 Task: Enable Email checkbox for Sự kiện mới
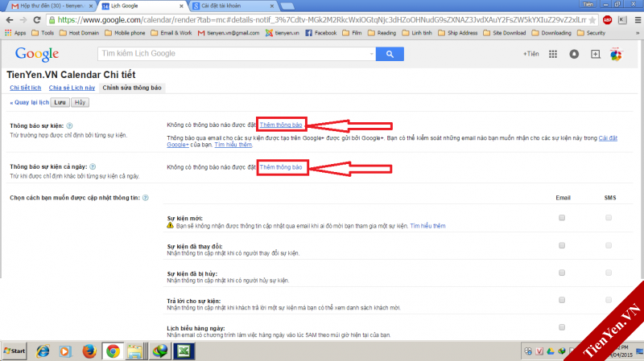[562, 218]
